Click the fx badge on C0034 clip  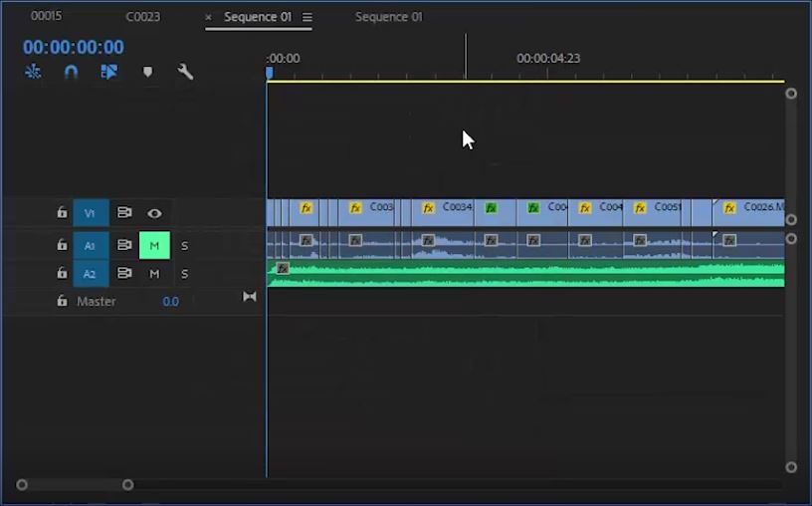point(428,208)
